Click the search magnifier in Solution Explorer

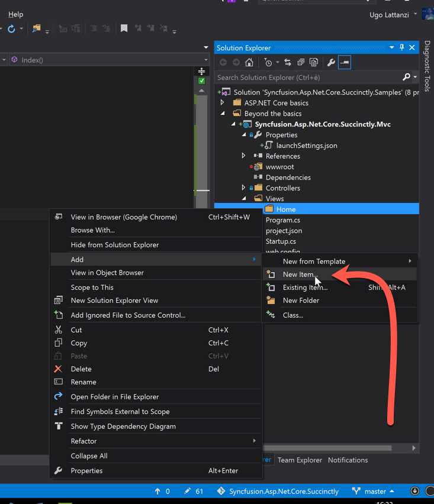coord(406,77)
